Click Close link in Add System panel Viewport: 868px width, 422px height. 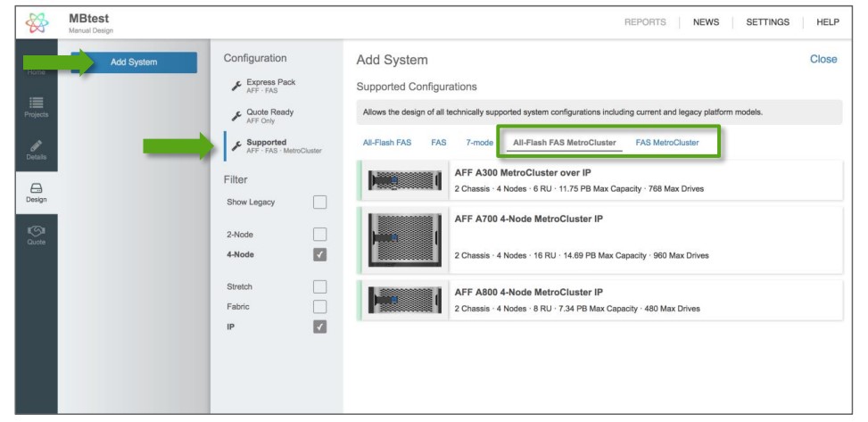[x=822, y=59]
